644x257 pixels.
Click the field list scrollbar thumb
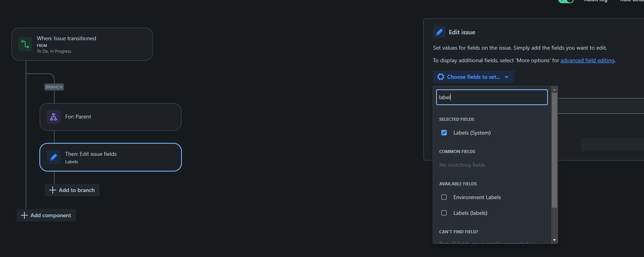pyautogui.click(x=554, y=150)
